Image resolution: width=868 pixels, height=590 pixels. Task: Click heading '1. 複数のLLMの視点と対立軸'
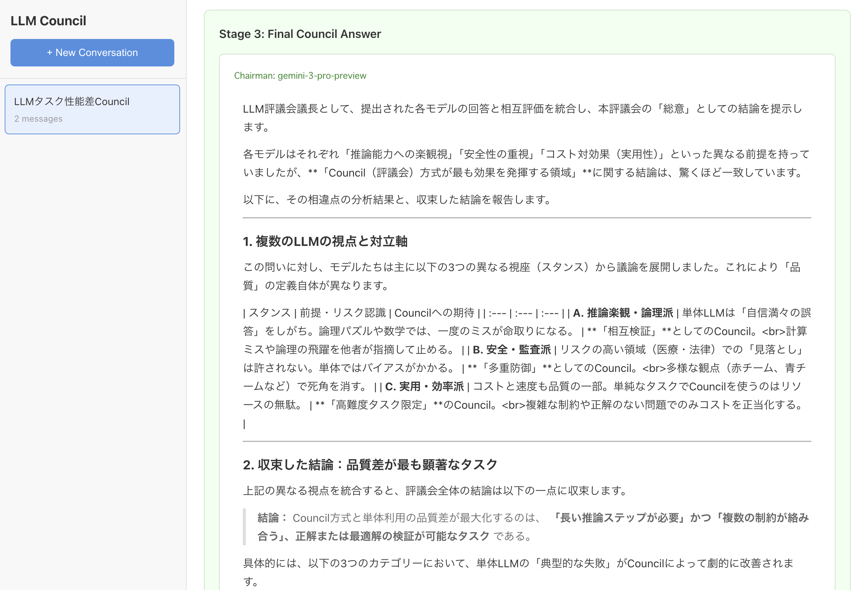325,242
